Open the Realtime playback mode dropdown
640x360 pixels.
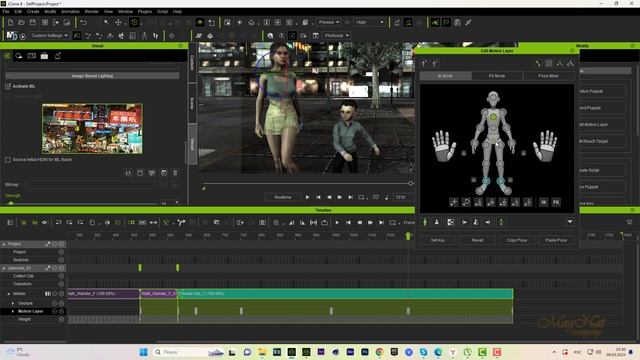pos(283,197)
